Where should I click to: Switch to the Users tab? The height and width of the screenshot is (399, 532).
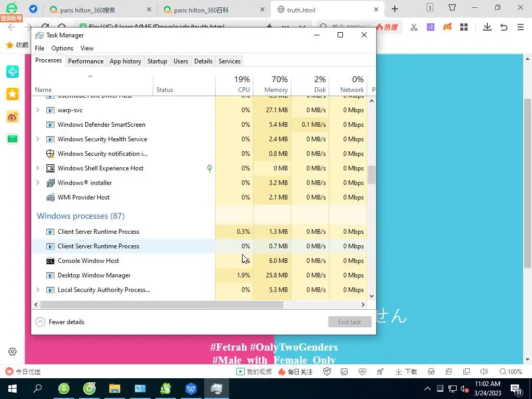(x=180, y=61)
